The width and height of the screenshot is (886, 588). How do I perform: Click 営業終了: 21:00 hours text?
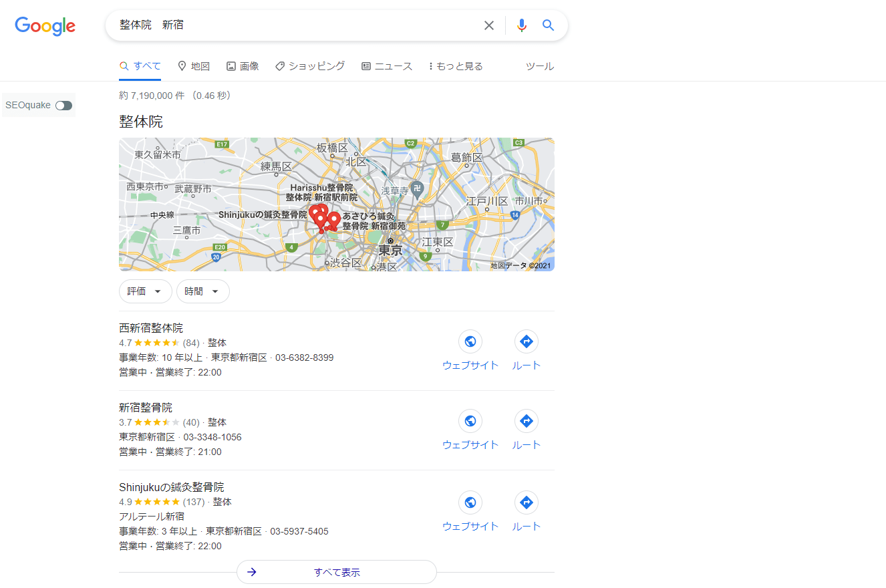188,452
